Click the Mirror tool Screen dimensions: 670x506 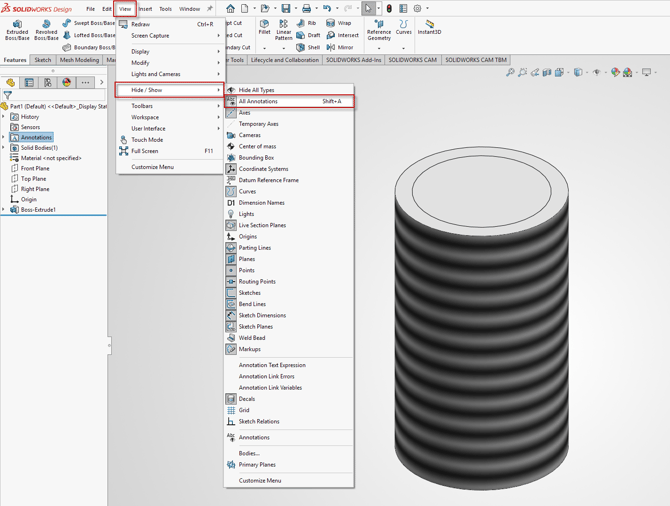pyautogui.click(x=340, y=47)
